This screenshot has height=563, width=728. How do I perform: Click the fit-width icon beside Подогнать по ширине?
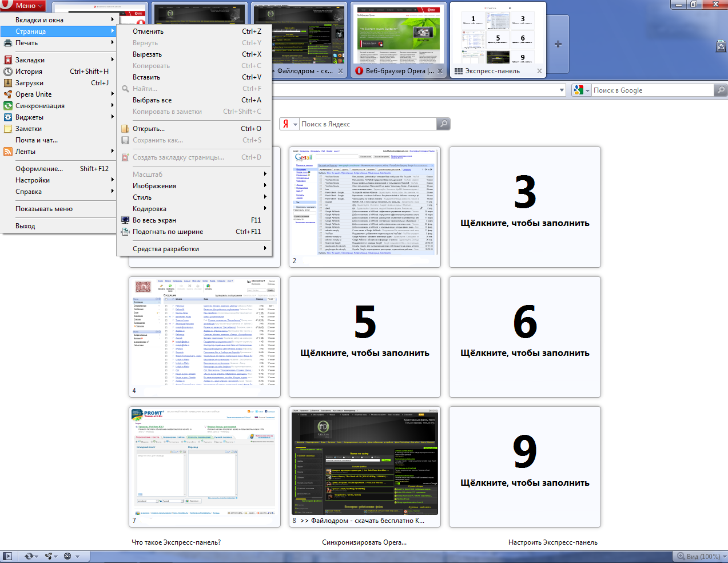pyautogui.click(x=125, y=232)
